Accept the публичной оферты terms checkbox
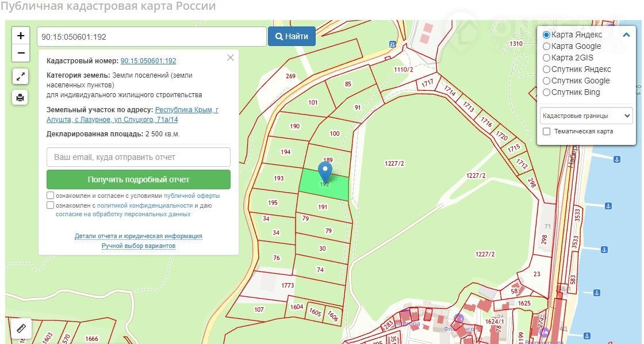644x344 pixels. click(x=51, y=196)
